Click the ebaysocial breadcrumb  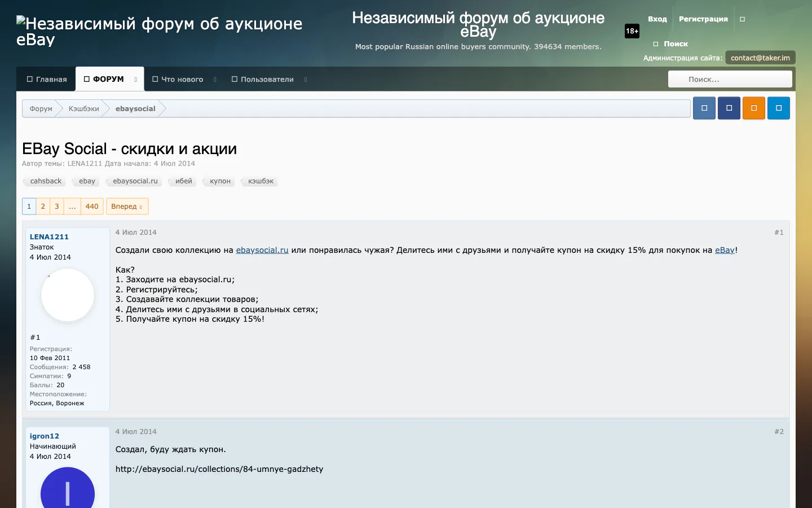[135, 108]
